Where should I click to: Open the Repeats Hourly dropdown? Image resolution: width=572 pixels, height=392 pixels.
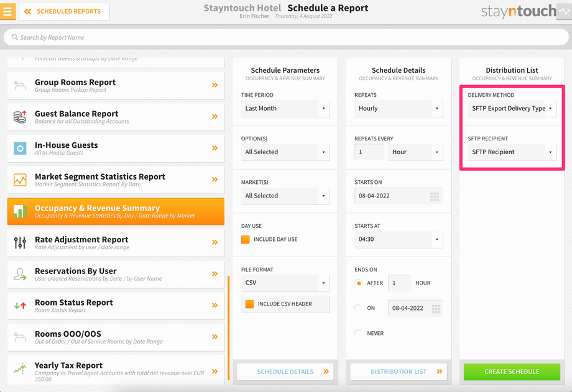coord(399,108)
